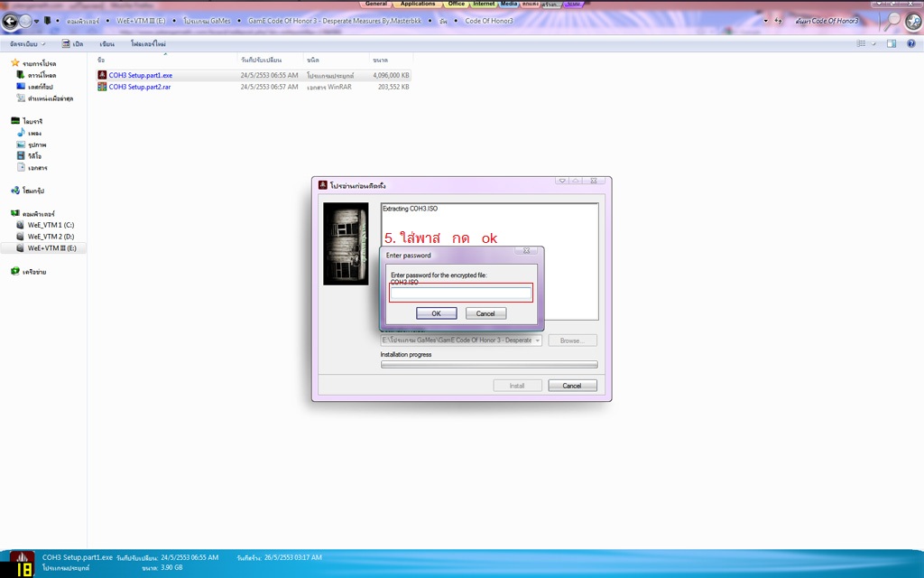The height and width of the screenshot is (578, 924).
Task: Sort by the ขนาด size column header
Action: 391,60
